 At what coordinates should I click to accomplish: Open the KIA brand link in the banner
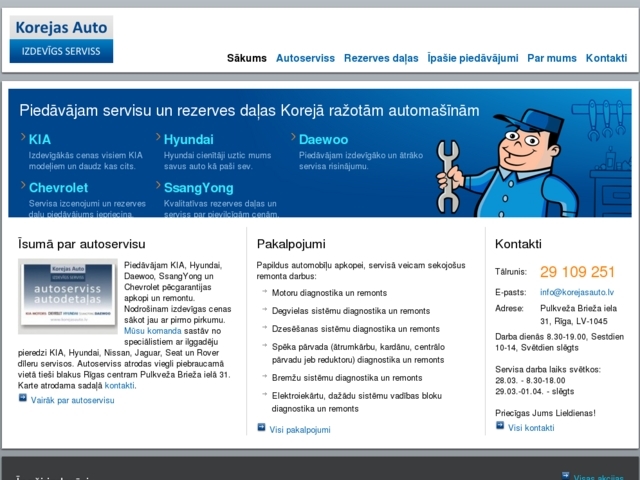point(40,140)
